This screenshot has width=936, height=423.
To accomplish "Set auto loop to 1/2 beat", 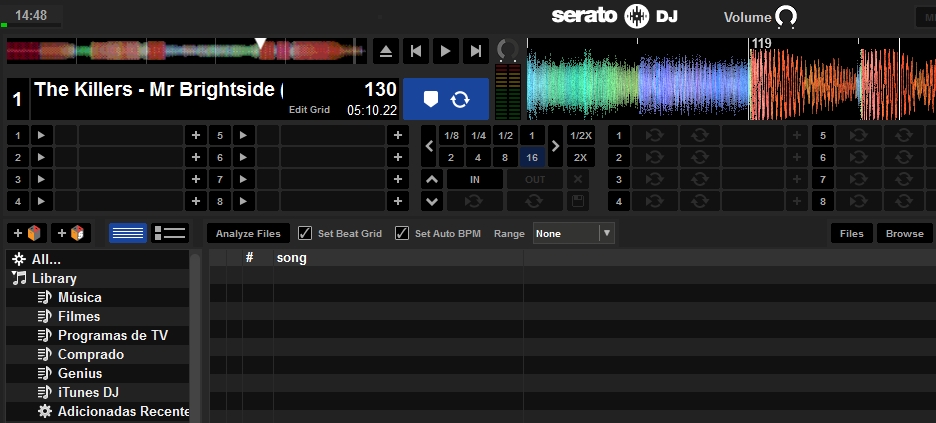I will point(506,135).
